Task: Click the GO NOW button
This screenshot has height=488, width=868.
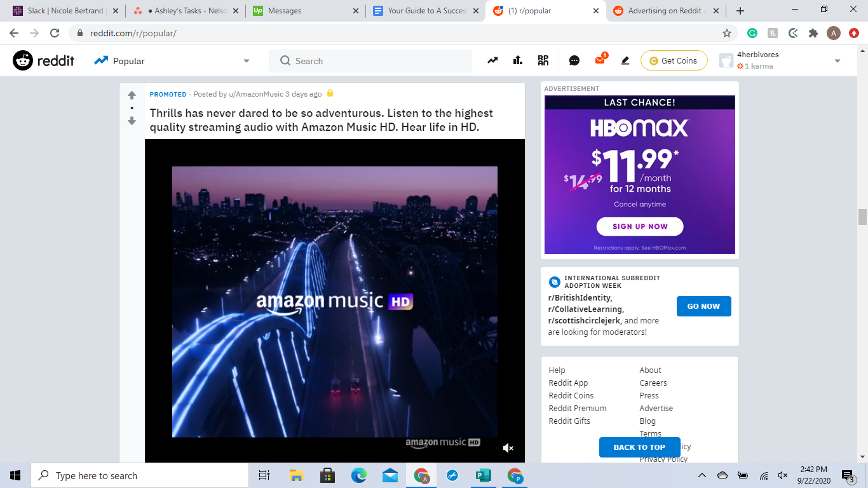Action: 703,306
